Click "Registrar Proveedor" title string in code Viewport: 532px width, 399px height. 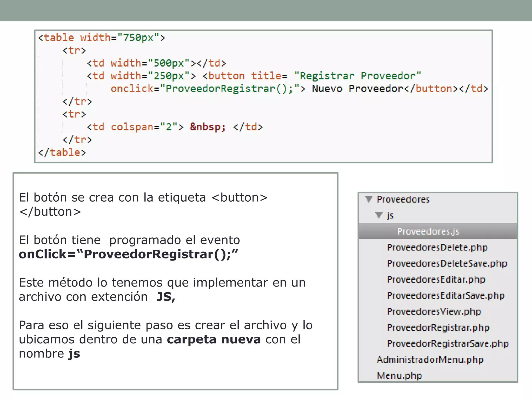[x=357, y=76]
